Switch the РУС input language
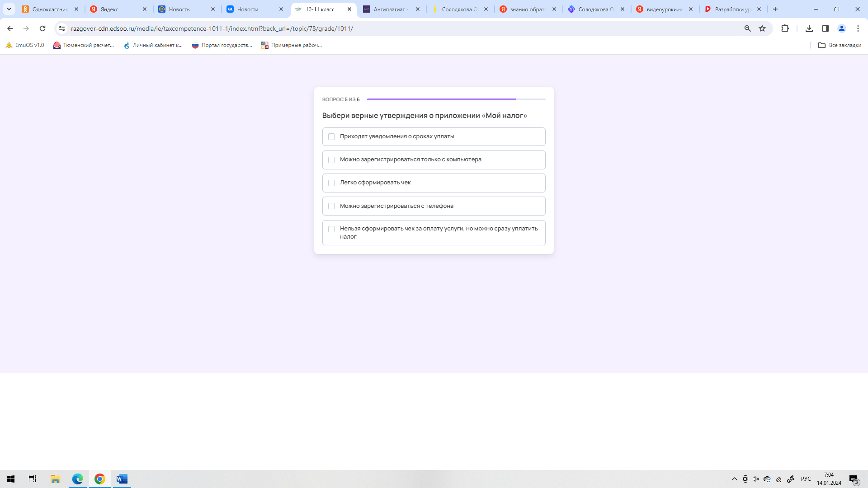This screenshot has width=868, height=488. point(806,479)
